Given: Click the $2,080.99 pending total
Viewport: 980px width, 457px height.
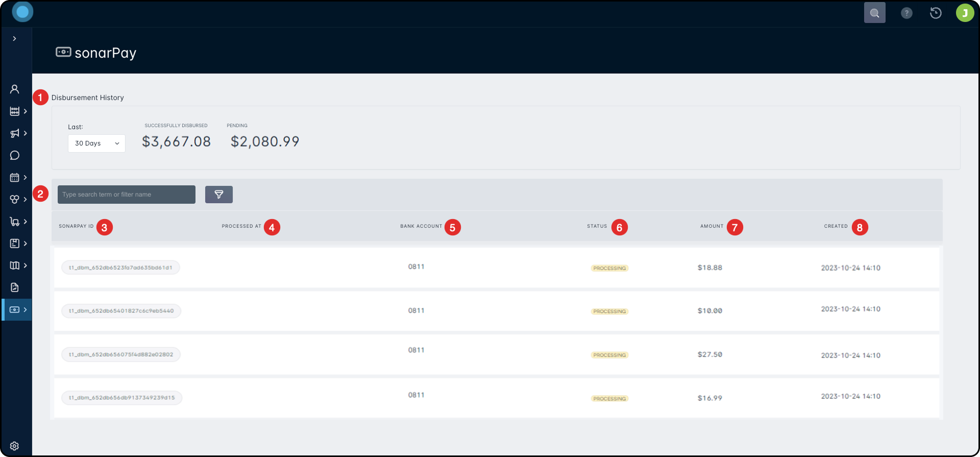Looking at the screenshot, I should pos(265,141).
